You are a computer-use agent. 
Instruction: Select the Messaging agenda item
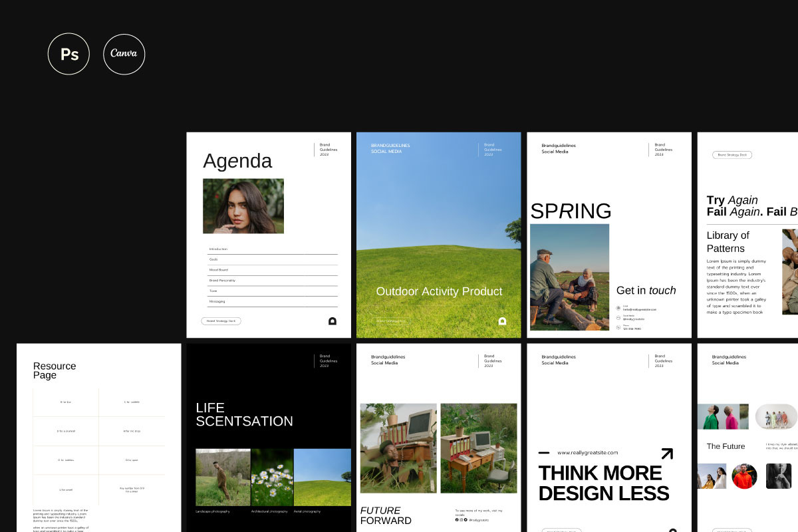tap(217, 301)
